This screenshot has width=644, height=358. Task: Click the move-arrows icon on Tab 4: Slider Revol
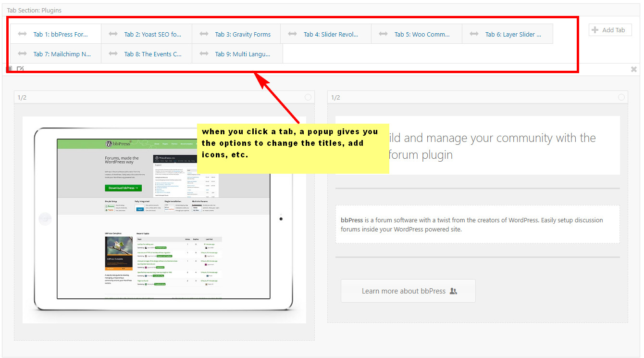(x=292, y=34)
